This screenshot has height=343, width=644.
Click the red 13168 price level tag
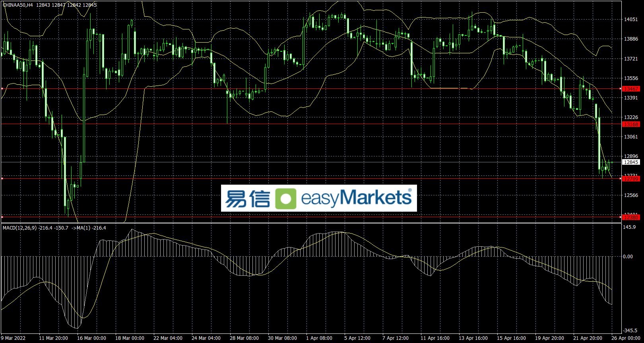click(x=631, y=125)
